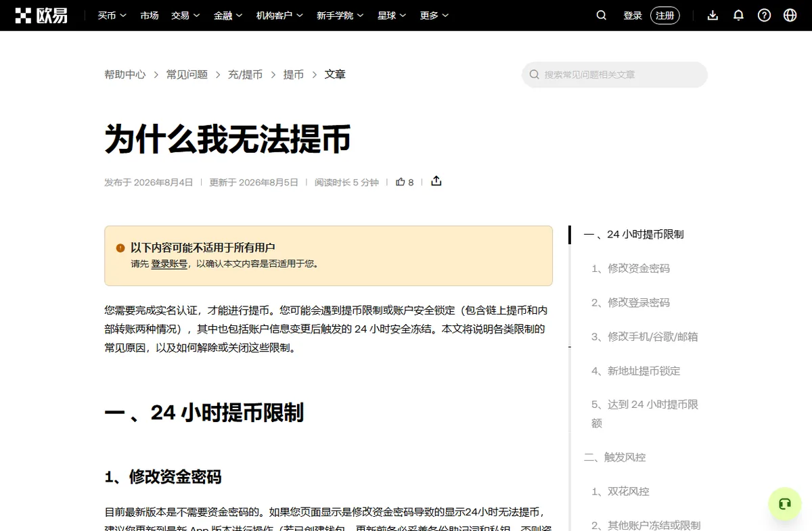Screen dimensions: 812x531
Task: Go to 充/提币 breadcrumb
Action: click(245, 74)
